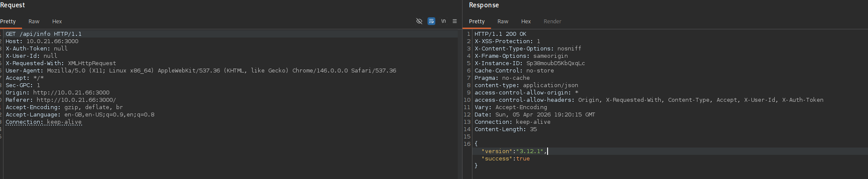Click the "Host: 10.0.21.66:3000" header line
The image size is (868, 179).
coord(42,41)
